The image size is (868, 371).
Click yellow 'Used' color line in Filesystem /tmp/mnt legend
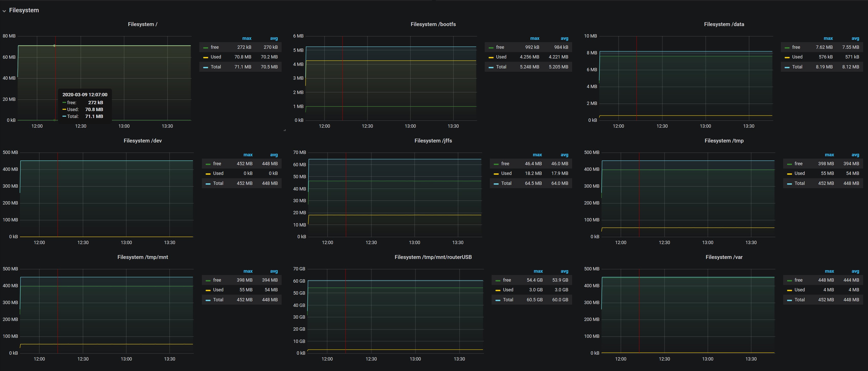[208, 290]
